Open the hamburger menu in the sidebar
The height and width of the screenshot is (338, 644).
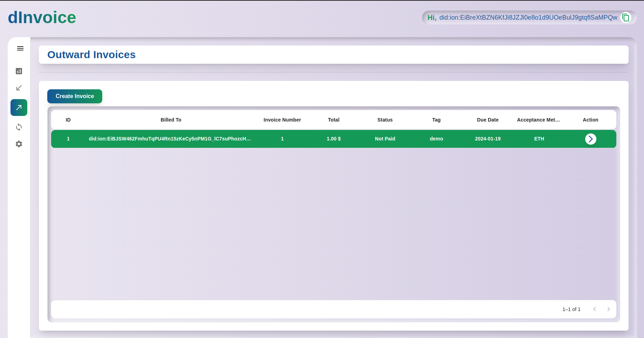[20, 48]
